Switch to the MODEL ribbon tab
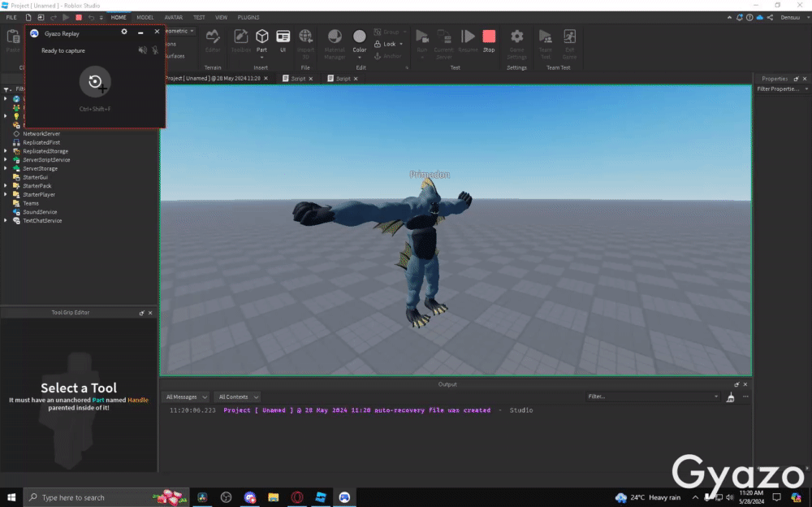Screen dimensions: 812x507 [145, 18]
